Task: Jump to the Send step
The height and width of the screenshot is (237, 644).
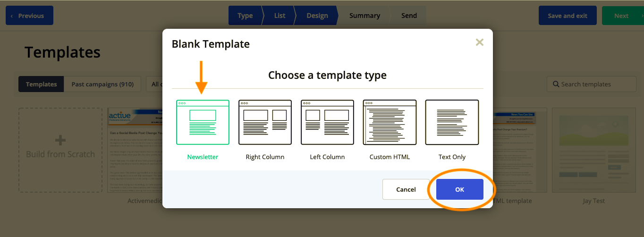Action: (x=409, y=16)
